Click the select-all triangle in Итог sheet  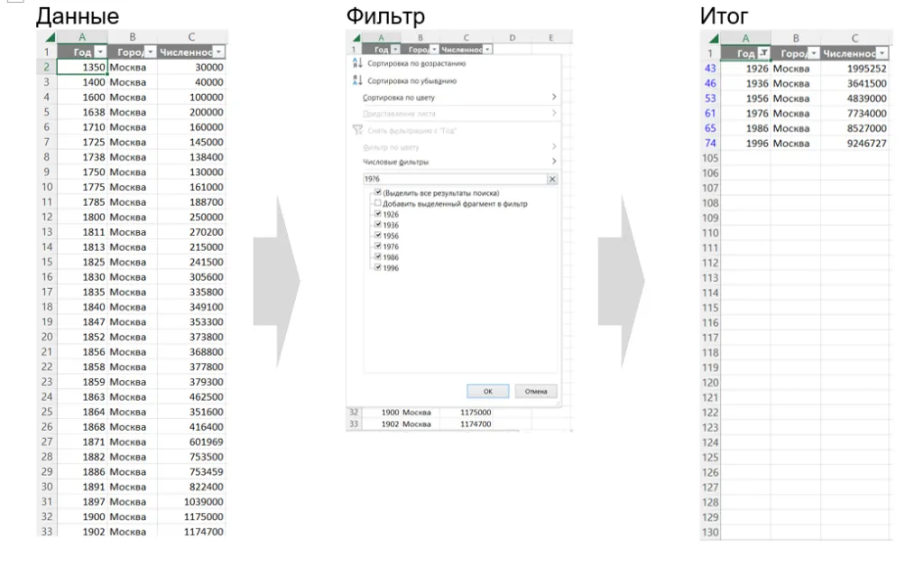[x=714, y=38]
